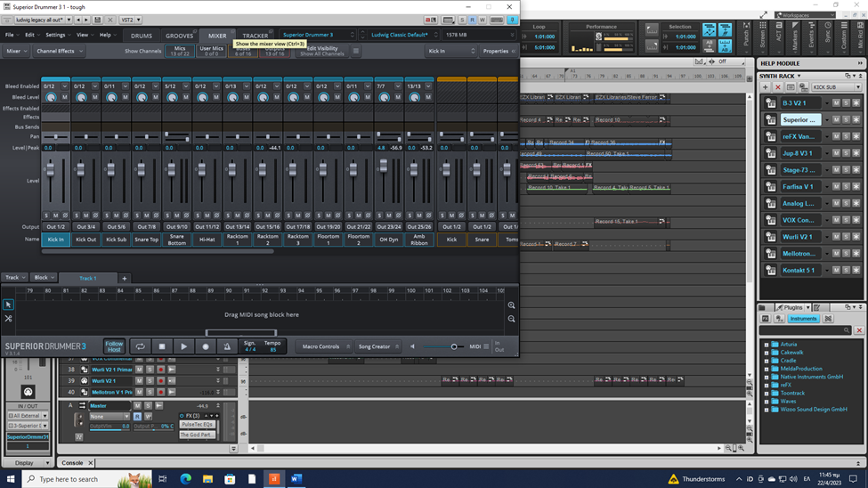Screen dimensions: 868x488
Task: Open properties for B-3 V2 1 synth icon
Action: tap(771, 103)
